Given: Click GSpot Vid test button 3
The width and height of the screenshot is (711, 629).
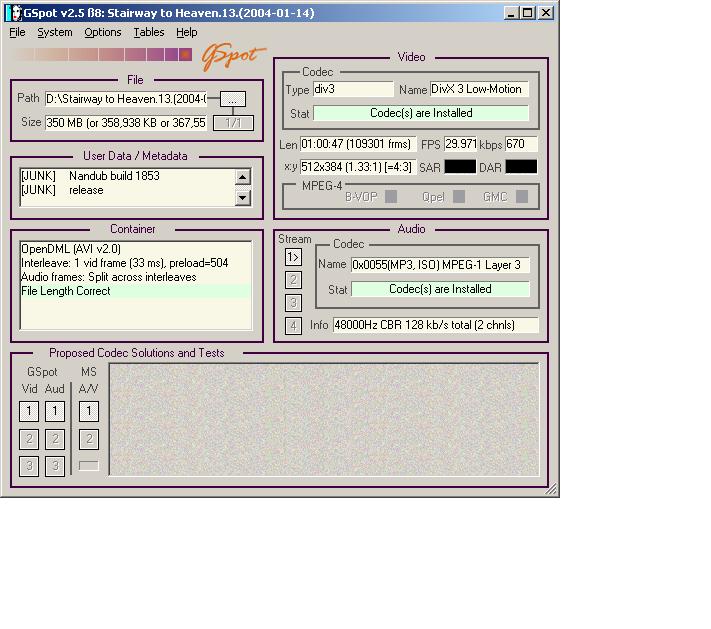Looking at the screenshot, I should 29,466.
